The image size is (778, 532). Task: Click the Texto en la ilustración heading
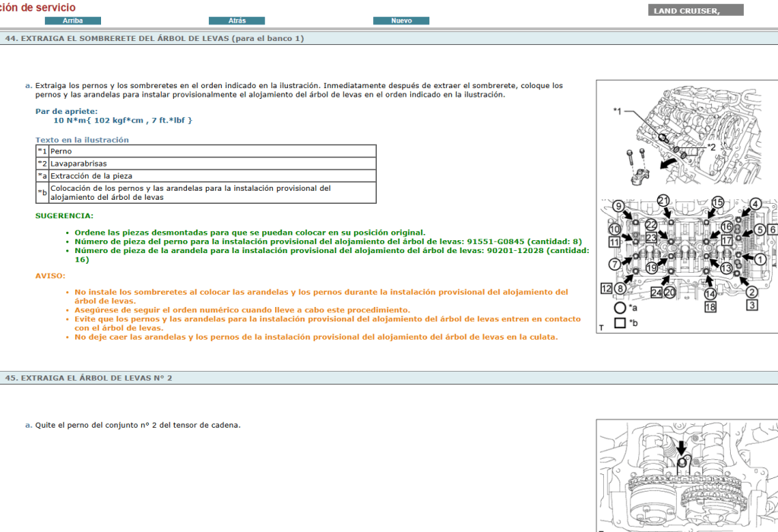pos(82,140)
